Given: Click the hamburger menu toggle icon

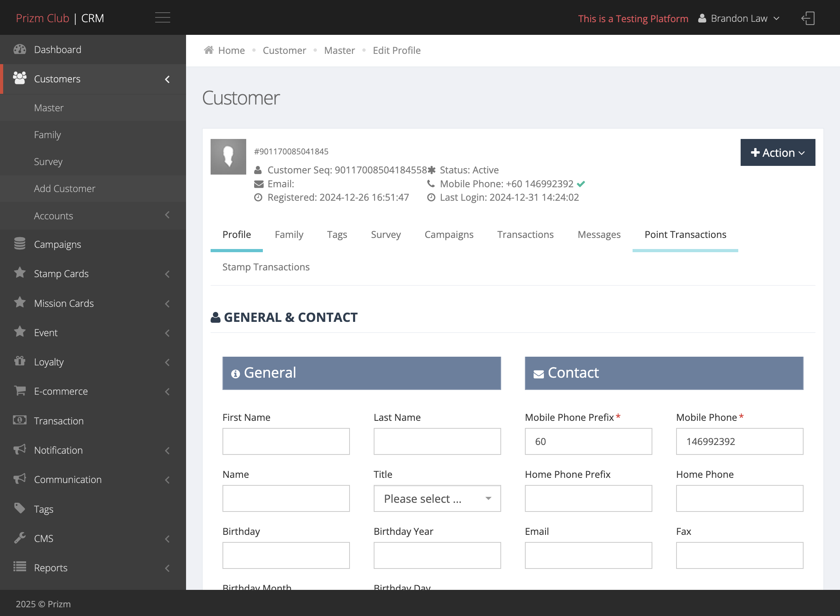Looking at the screenshot, I should (x=162, y=18).
